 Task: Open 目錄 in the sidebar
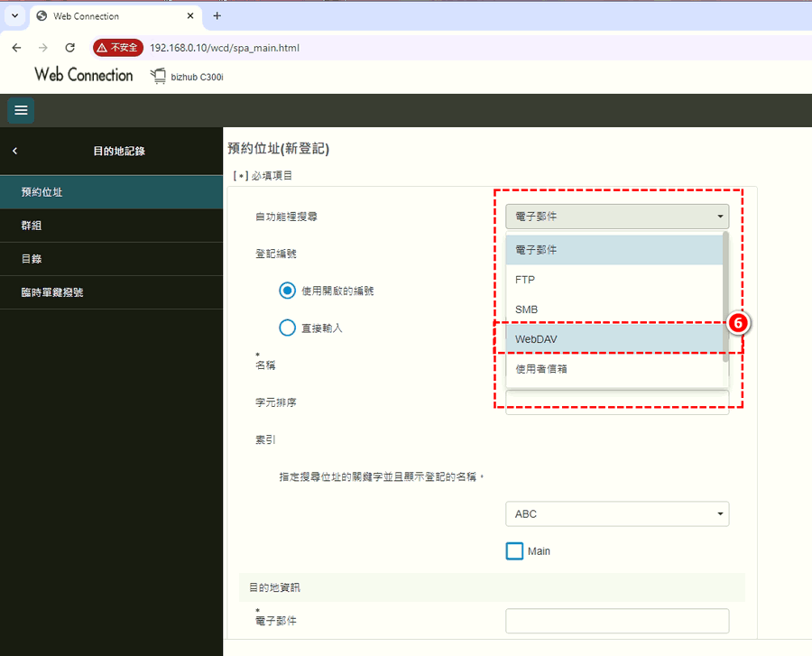111,259
